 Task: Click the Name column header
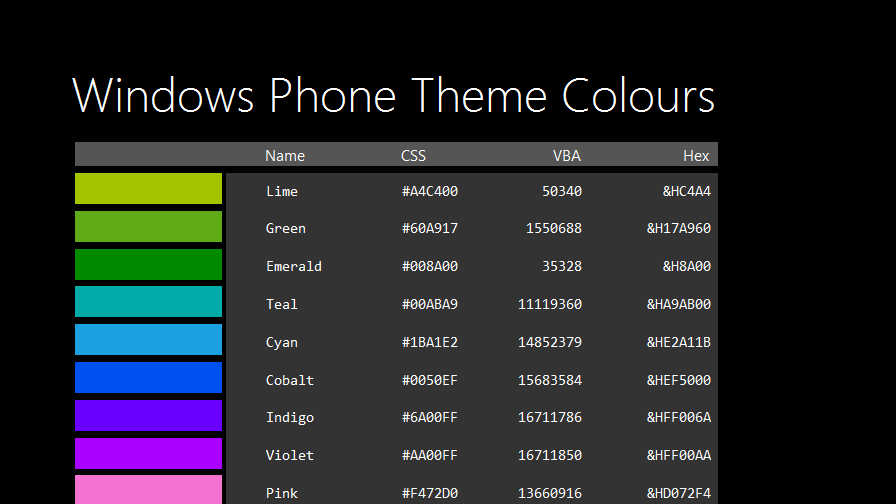285,155
